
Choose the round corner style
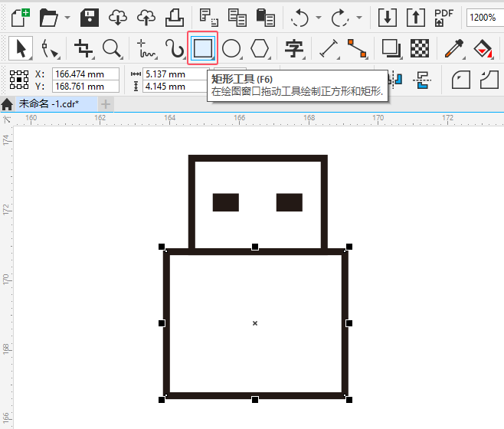click(461, 80)
